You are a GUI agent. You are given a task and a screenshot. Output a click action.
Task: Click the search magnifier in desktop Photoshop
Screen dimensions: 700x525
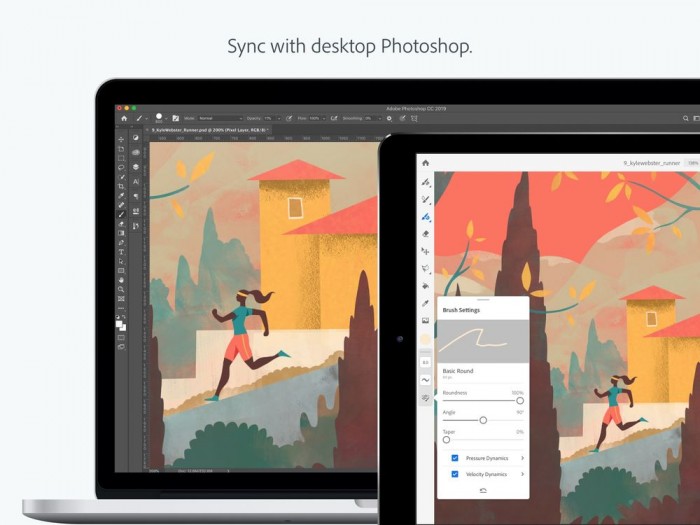(686, 118)
